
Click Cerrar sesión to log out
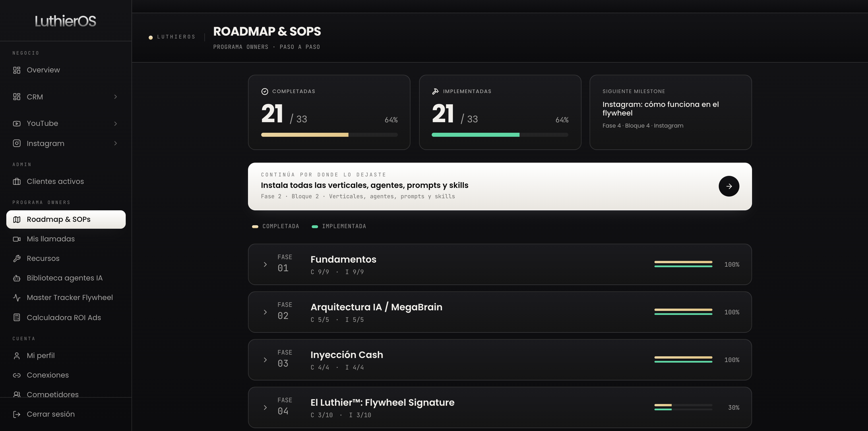(66, 414)
